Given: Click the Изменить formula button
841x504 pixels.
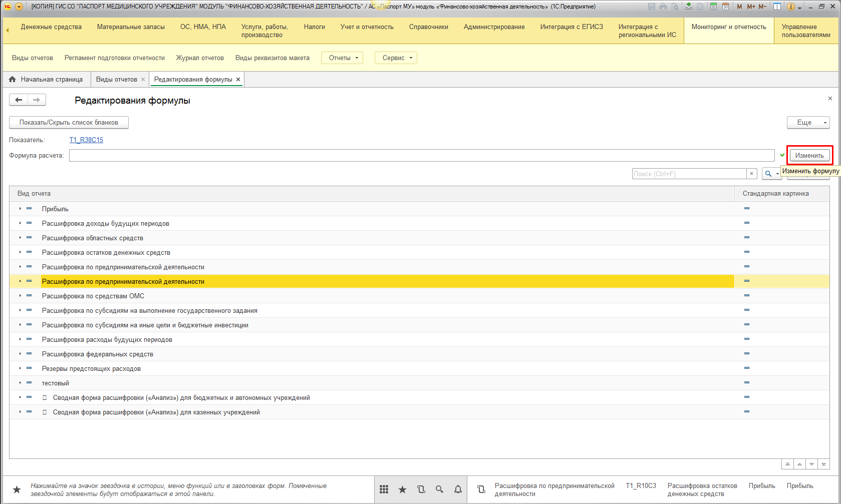Looking at the screenshot, I should click(x=809, y=156).
